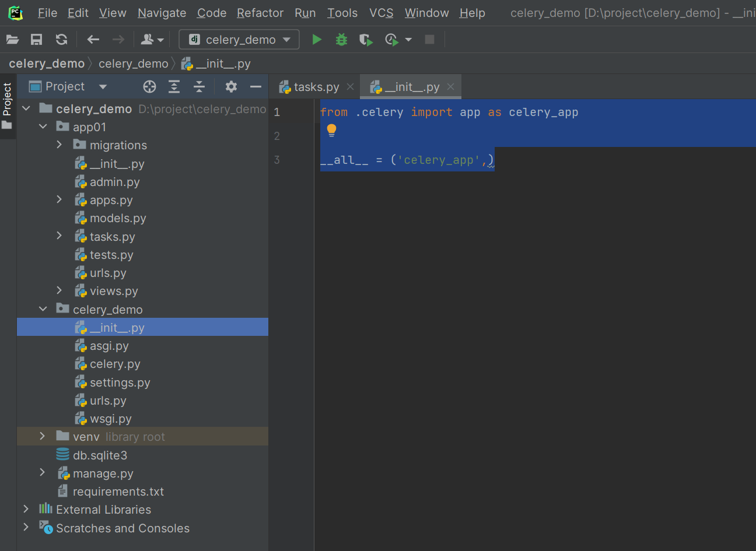The width and height of the screenshot is (756, 551).
Task: Click __init__.py in the breadcrumb bar
Action: [216, 64]
